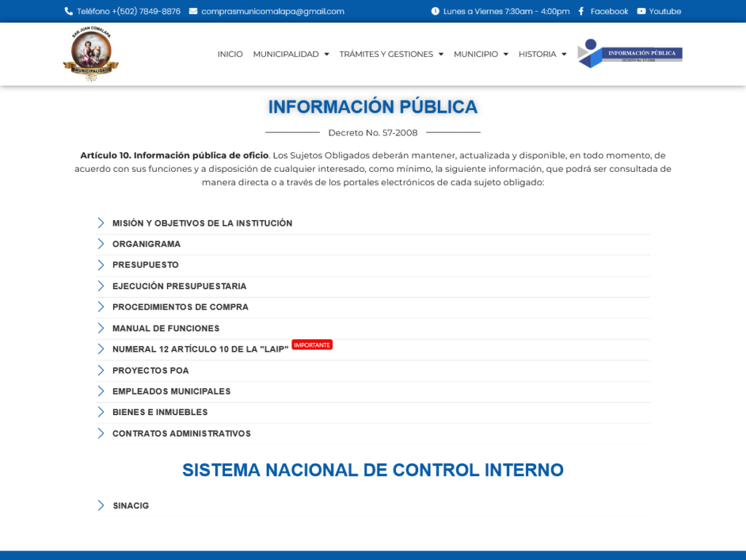The width and height of the screenshot is (746, 560).
Task: Click the San Juan Comalapa municipality logo
Action: 90,55
